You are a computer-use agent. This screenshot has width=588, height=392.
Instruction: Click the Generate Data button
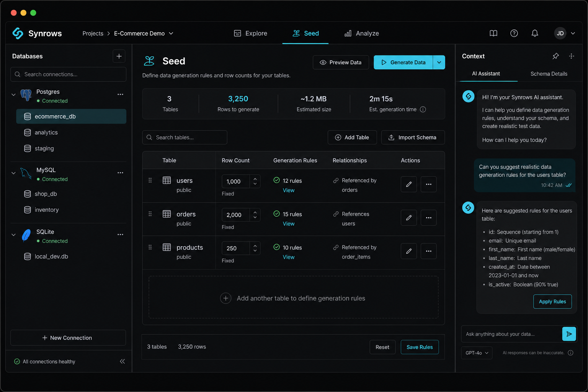tap(403, 62)
